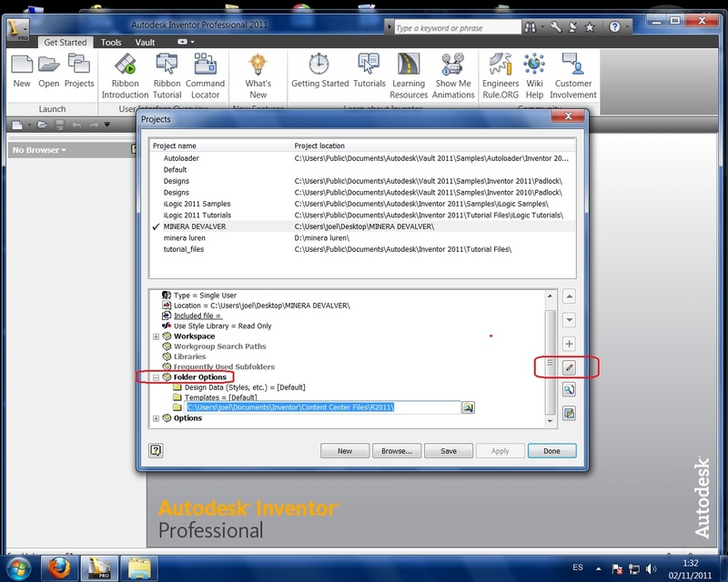Open Wiki Help
Viewport: 728px width, 582px height.
pos(534,76)
